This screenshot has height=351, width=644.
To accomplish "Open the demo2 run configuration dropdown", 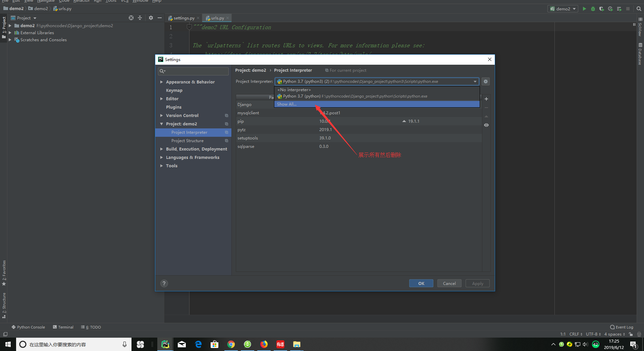I will [563, 9].
